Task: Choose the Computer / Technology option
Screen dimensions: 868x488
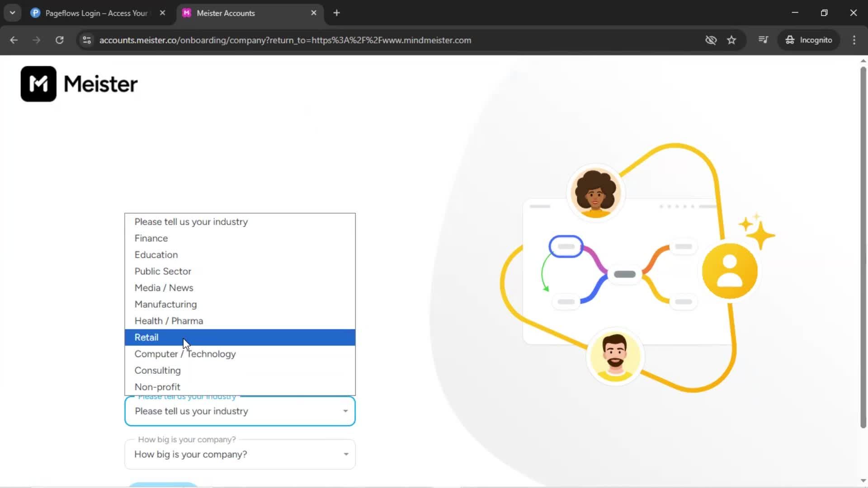Action: [x=240, y=354]
